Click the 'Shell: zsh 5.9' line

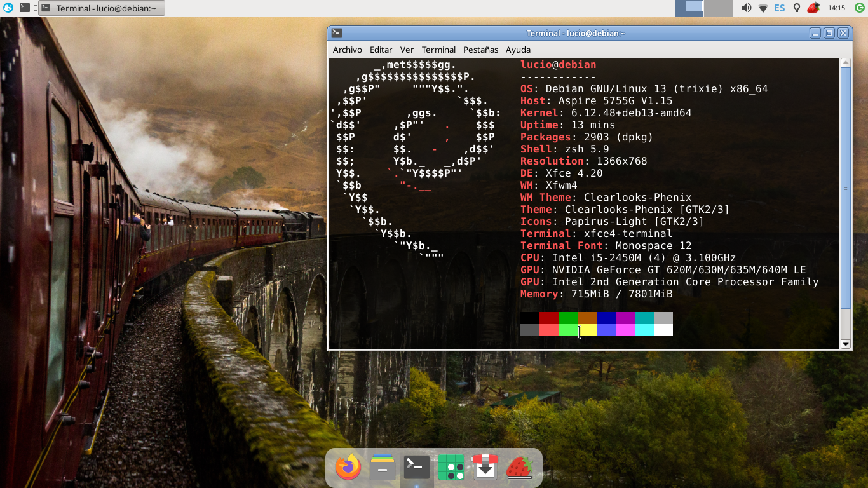(565, 149)
